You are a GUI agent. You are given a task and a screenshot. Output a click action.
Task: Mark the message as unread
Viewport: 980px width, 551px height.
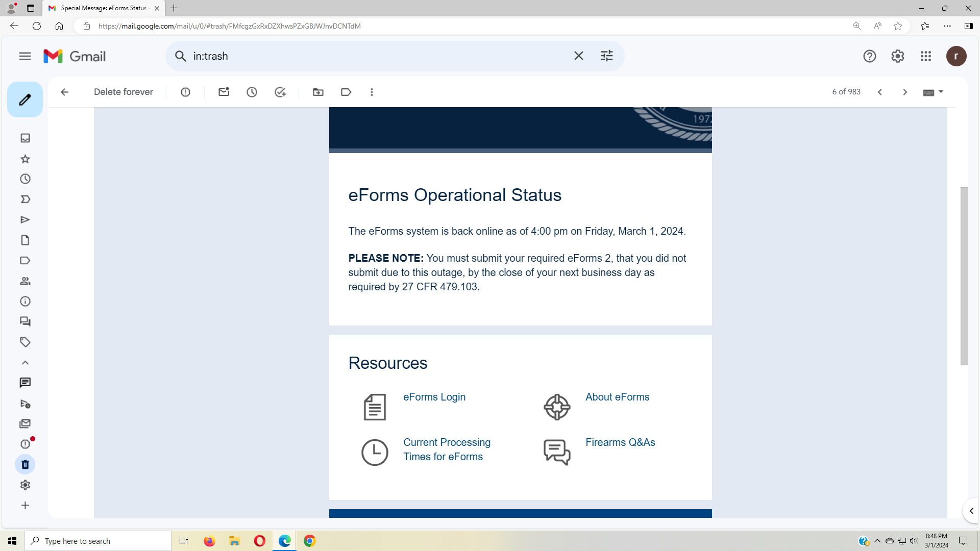(x=224, y=92)
